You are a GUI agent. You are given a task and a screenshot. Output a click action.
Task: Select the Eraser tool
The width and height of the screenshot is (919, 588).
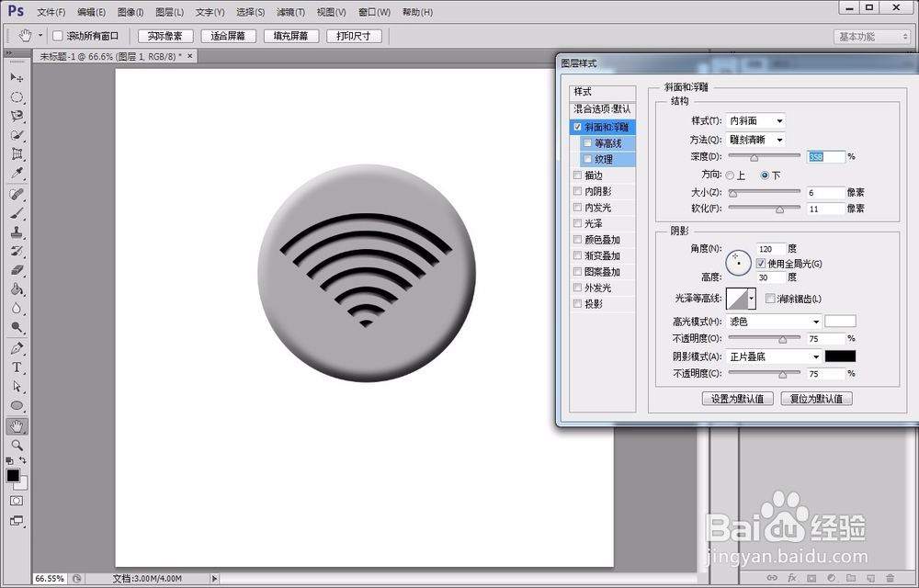(17, 270)
